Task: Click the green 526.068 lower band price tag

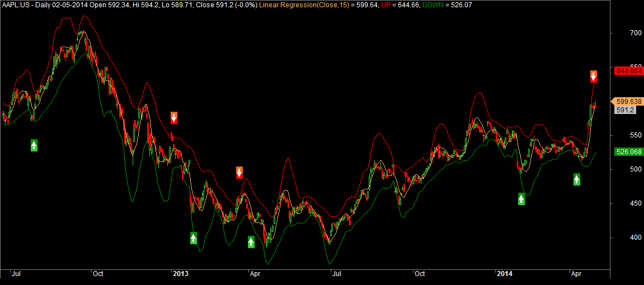Action: (x=628, y=152)
